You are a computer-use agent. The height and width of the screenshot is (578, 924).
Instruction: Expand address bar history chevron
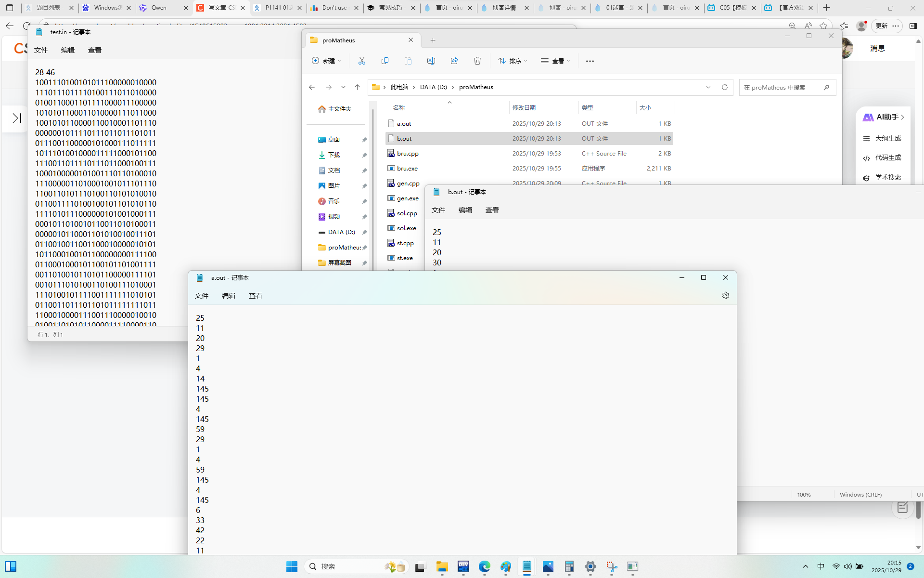point(708,87)
